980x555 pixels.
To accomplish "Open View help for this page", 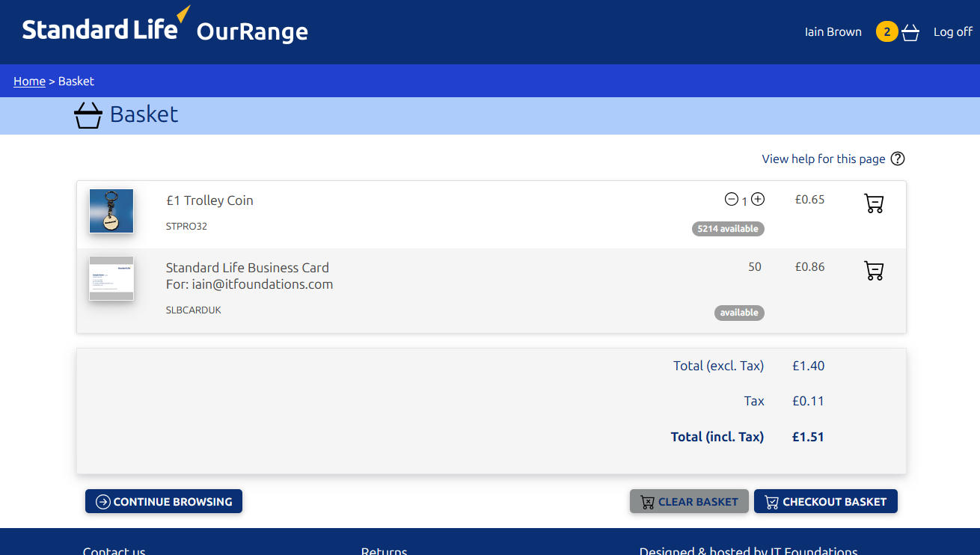I will (x=823, y=159).
